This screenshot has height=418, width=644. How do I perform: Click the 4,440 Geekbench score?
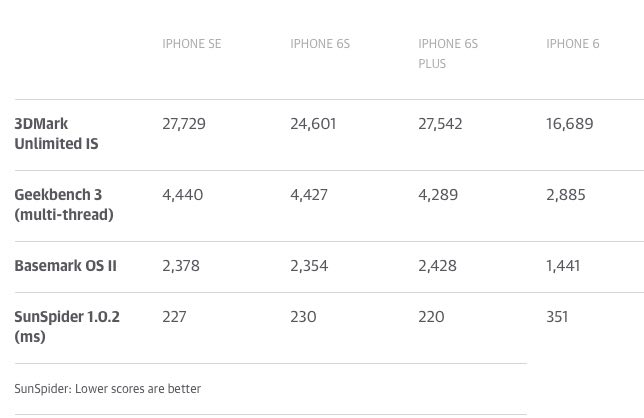[x=182, y=195]
